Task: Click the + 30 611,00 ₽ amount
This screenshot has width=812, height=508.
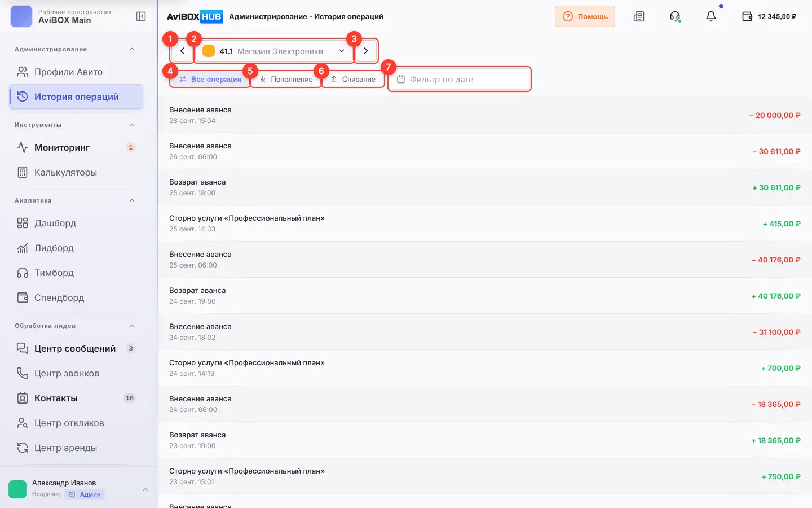Action: click(776, 187)
